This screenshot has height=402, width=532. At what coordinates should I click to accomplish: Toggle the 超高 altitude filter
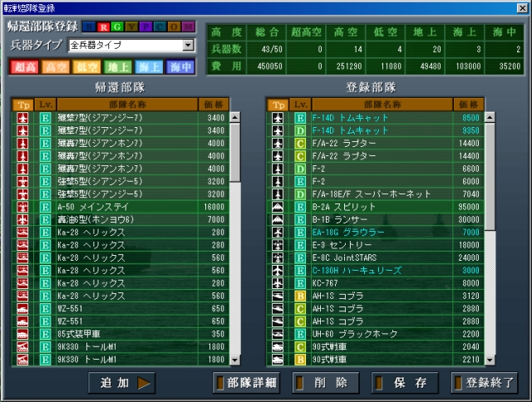click(x=24, y=66)
